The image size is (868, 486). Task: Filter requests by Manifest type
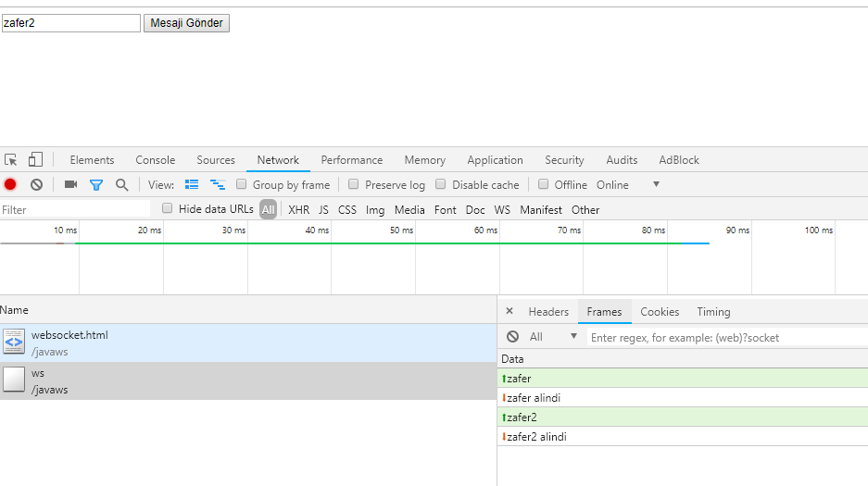(x=541, y=209)
